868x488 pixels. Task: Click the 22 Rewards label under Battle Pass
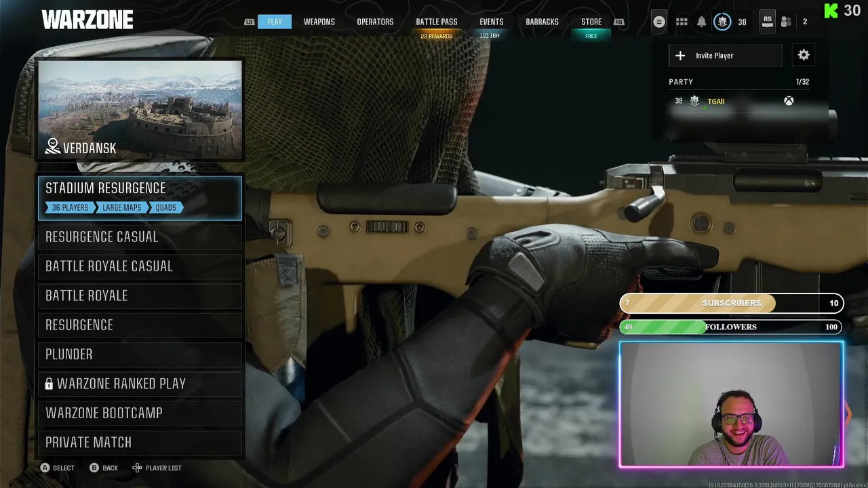click(x=437, y=36)
